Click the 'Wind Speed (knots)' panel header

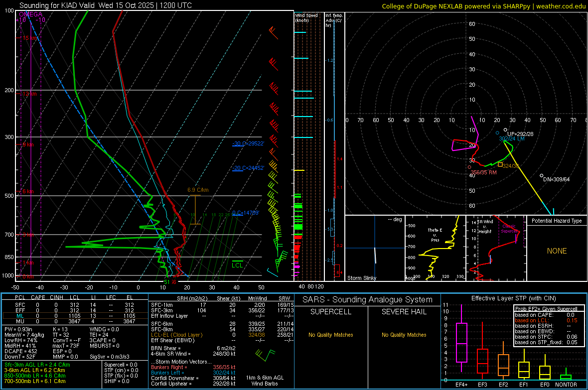tap(306, 17)
